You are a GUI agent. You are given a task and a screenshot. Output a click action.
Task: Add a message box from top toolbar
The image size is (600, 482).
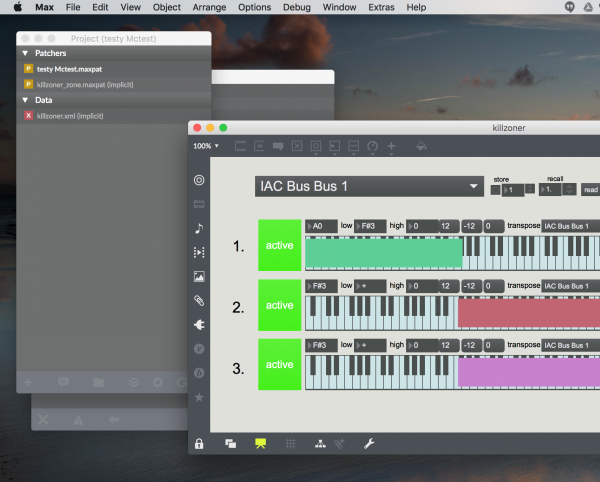[259, 146]
